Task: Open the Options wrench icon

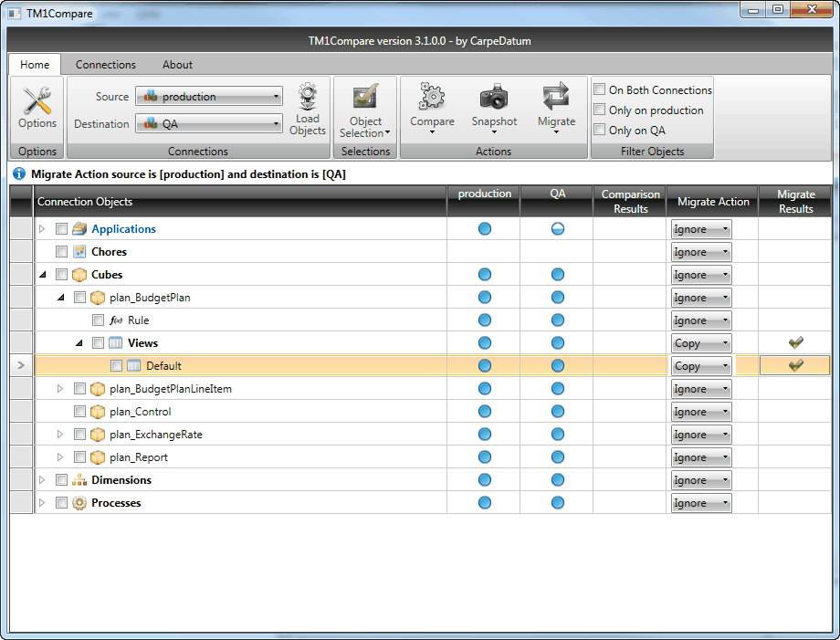Action: tap(37, 100)
